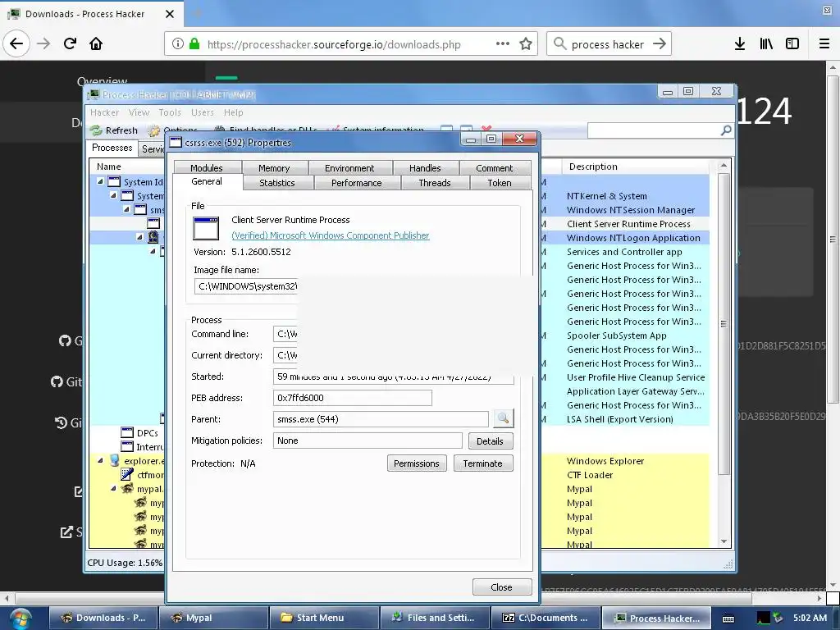This screenshot has width=840, height=630.
Task: Reload the Process Hacker downloads page
Action: coord(70,43)
